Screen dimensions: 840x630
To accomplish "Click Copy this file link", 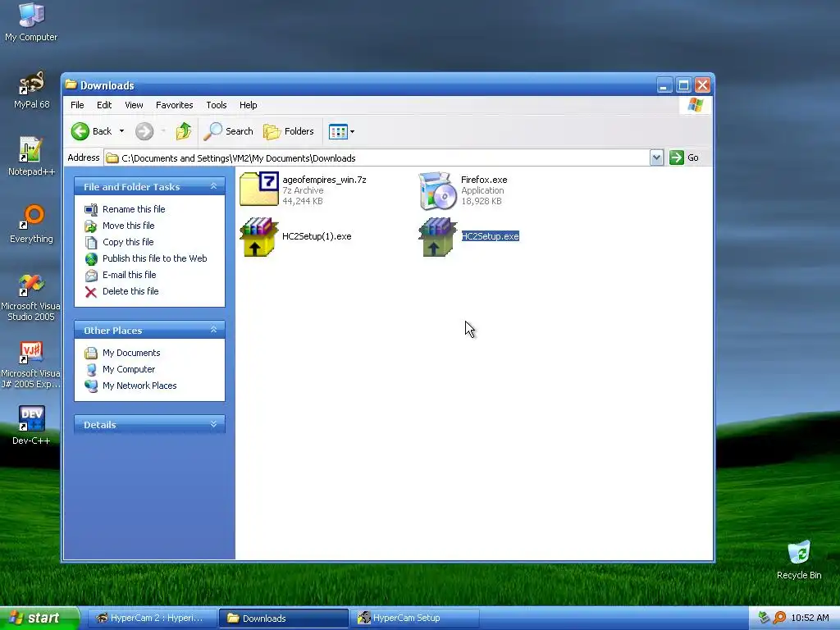I will 128,242.
